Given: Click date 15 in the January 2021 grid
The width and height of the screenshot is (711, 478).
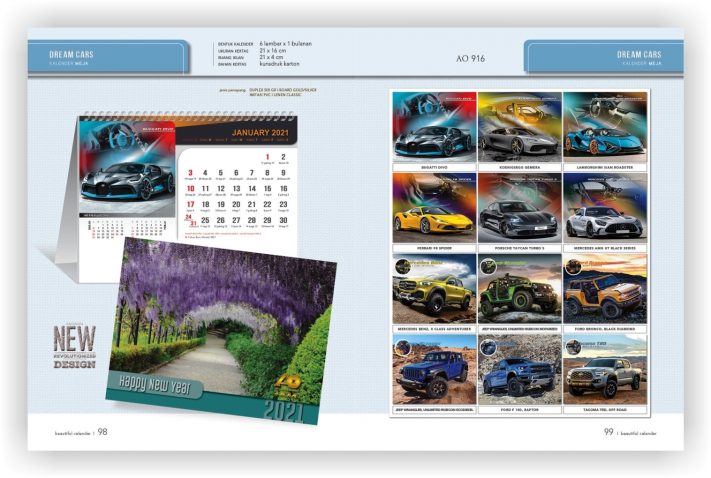Looking at the screenshot, I should point(268,189).
